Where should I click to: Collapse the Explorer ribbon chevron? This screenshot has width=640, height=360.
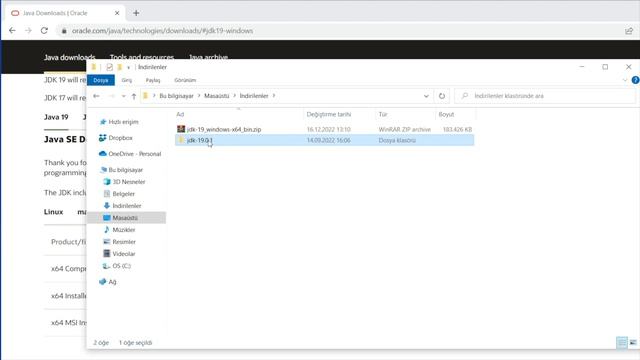click(624, 80)
